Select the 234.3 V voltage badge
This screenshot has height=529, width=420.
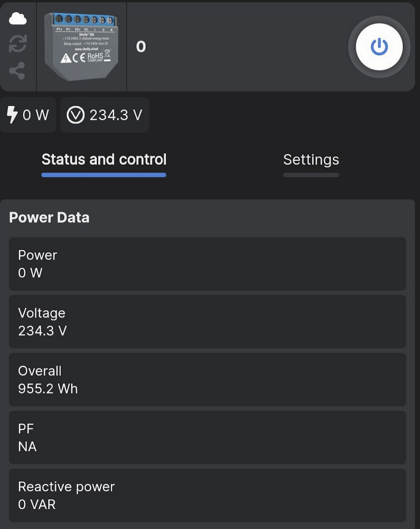[x=105, y=115]
